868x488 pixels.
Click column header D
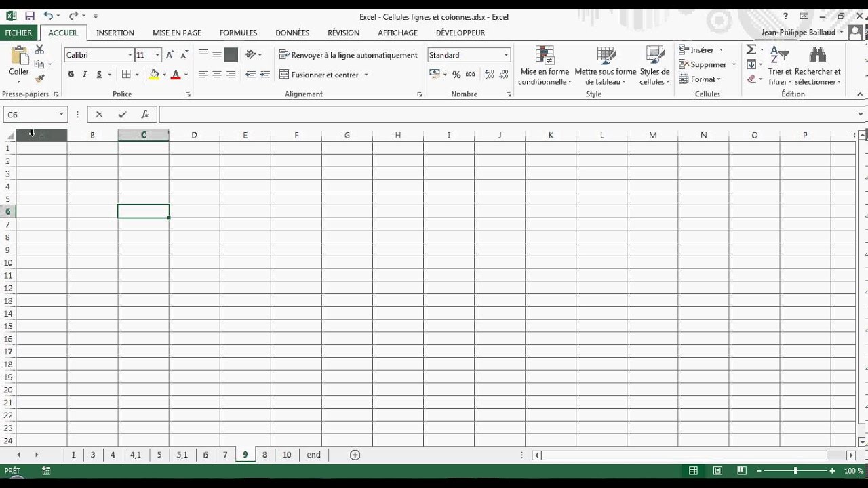click(x=194, y=135)
